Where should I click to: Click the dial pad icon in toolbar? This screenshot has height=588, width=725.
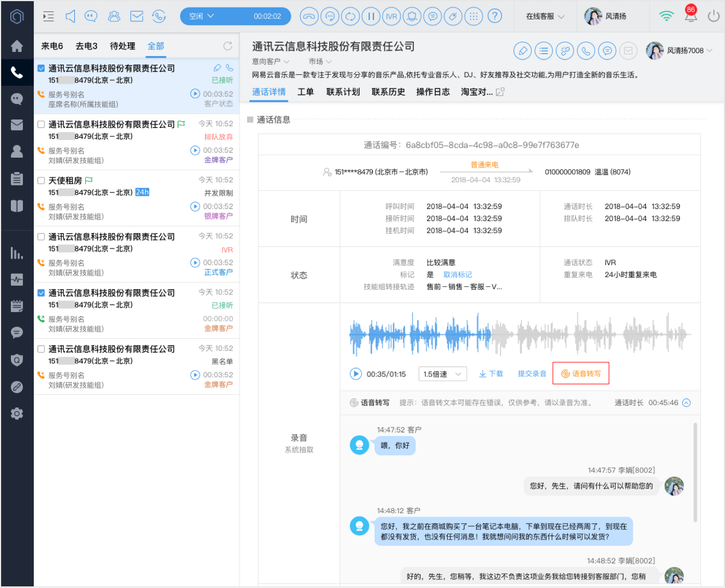coord(473,17)
